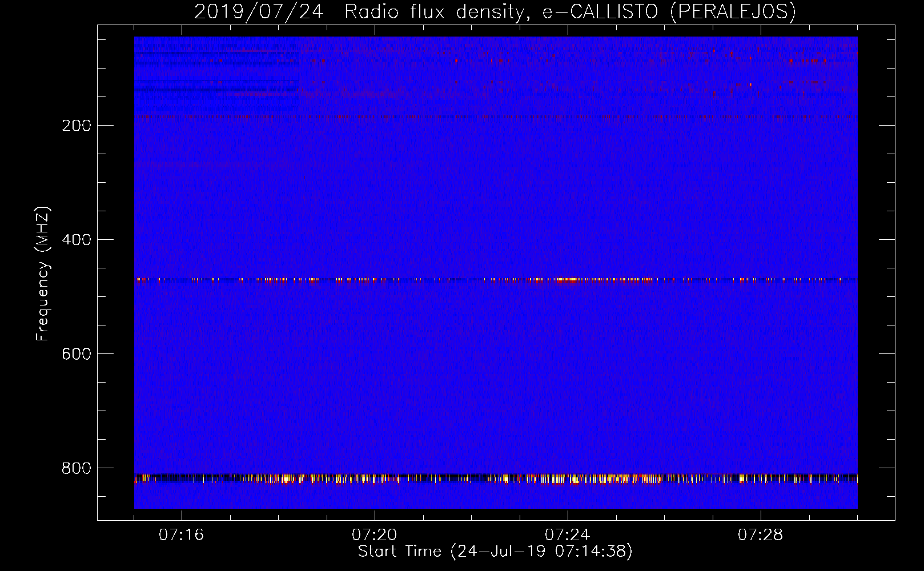Click the 07:24 time tick label
The height and width of the screenshot is (571, 924).
coord(568,535)
